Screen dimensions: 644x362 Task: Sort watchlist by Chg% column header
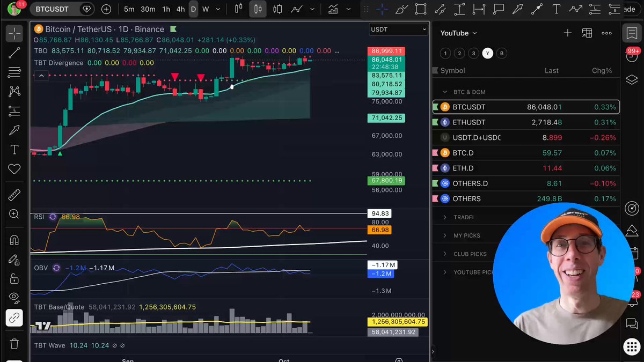click(602, 71)
